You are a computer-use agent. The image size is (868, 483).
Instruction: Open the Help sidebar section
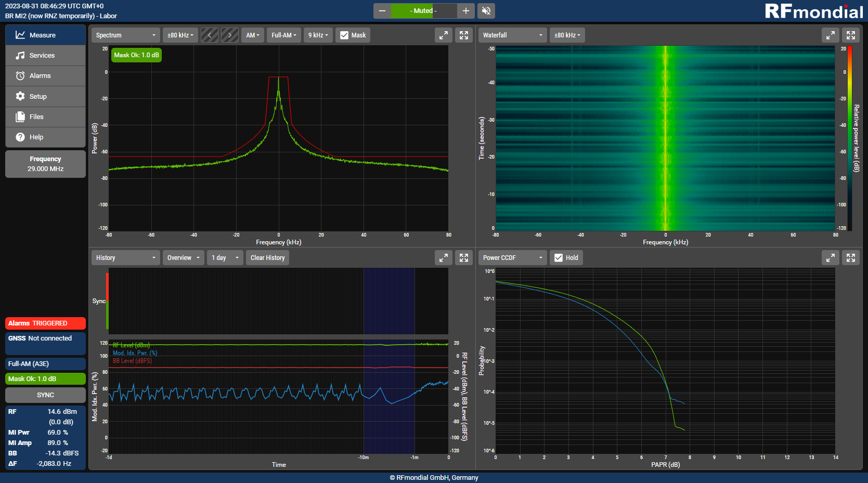[45, 137]
